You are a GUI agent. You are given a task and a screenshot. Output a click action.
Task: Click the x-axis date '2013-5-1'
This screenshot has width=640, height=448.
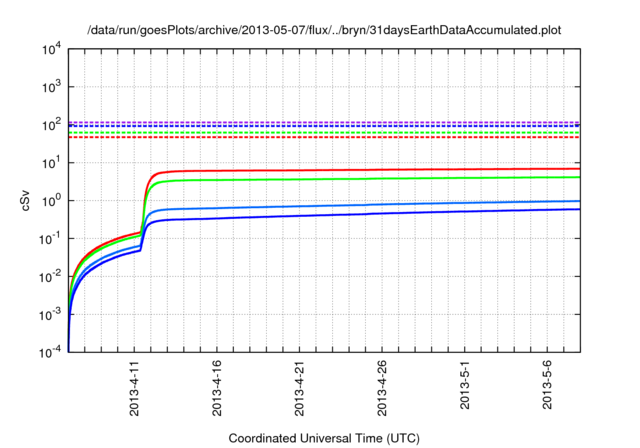[464, 384]
